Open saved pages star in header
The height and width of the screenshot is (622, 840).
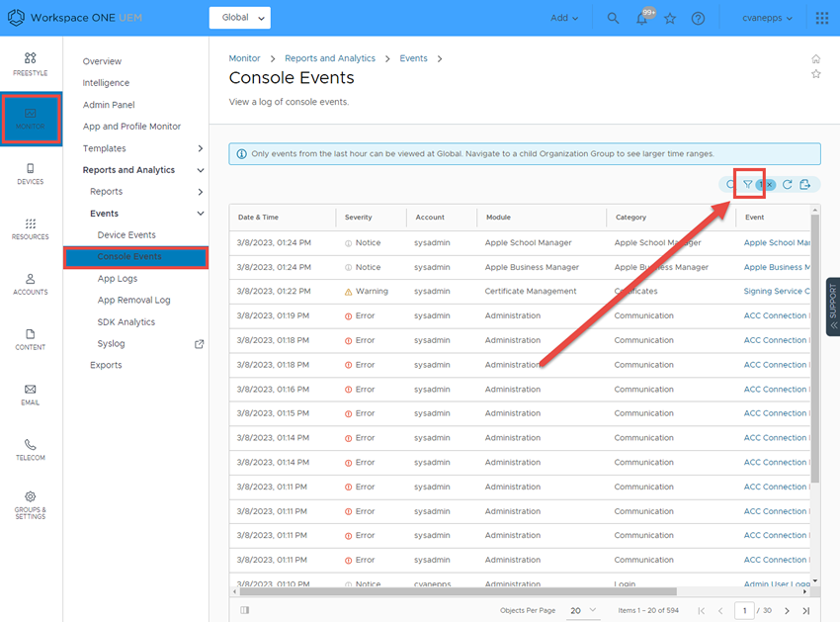tap(670, 18)
